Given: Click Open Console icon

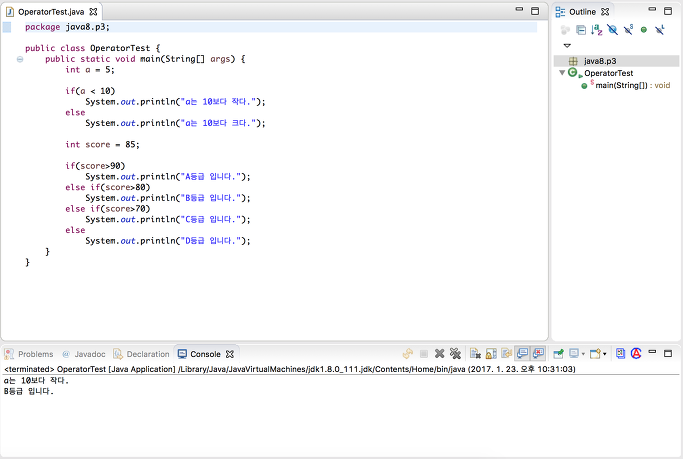Looking at the screenshot, I should tap(595, 354).
